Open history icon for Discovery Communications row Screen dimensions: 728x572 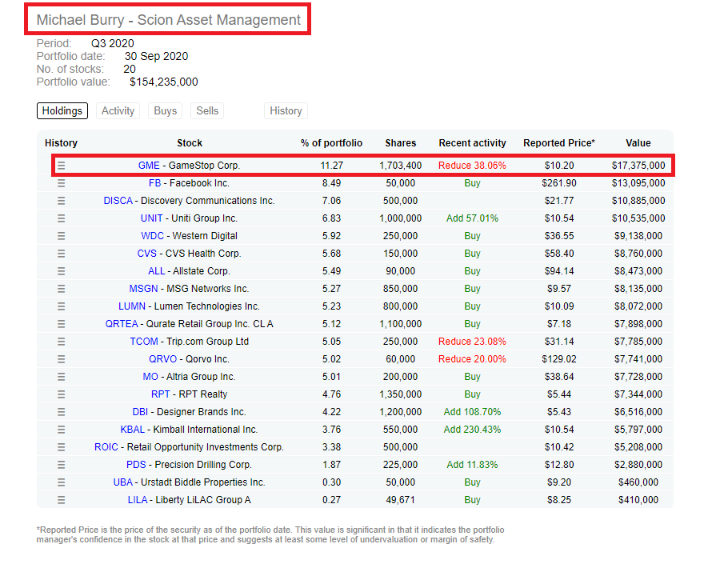(62, 201)
